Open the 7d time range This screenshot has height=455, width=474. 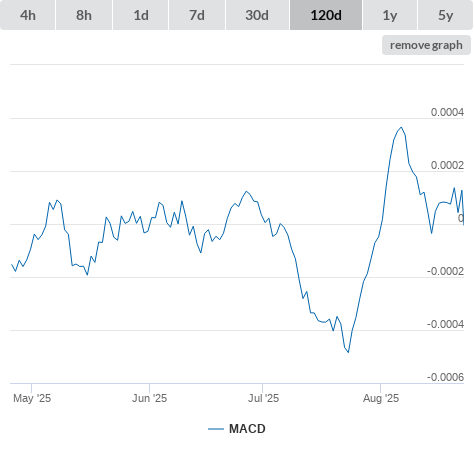pos(197,15)
